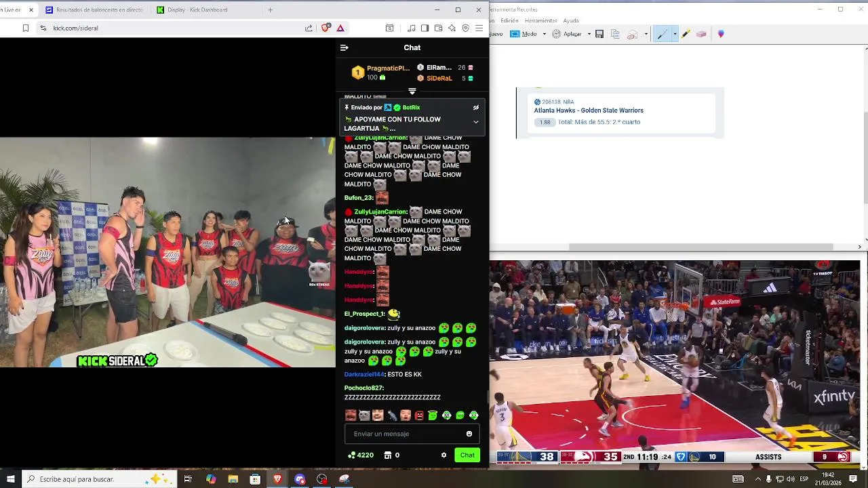This screenshot has width=868, height=488.
Task: Open Brave playlist music note icon
Action: [x=412, y=28]
